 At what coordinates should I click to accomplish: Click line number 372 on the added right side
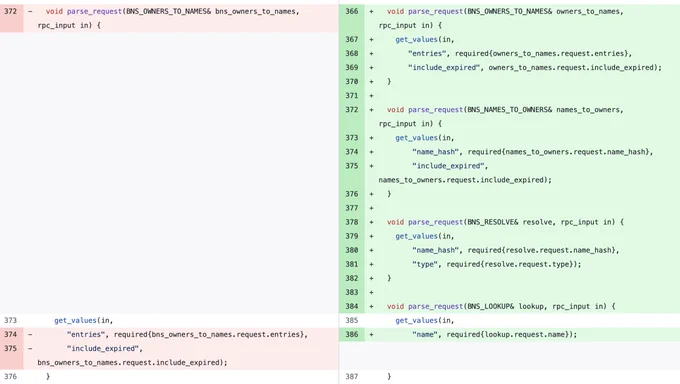tap(352, 110)
